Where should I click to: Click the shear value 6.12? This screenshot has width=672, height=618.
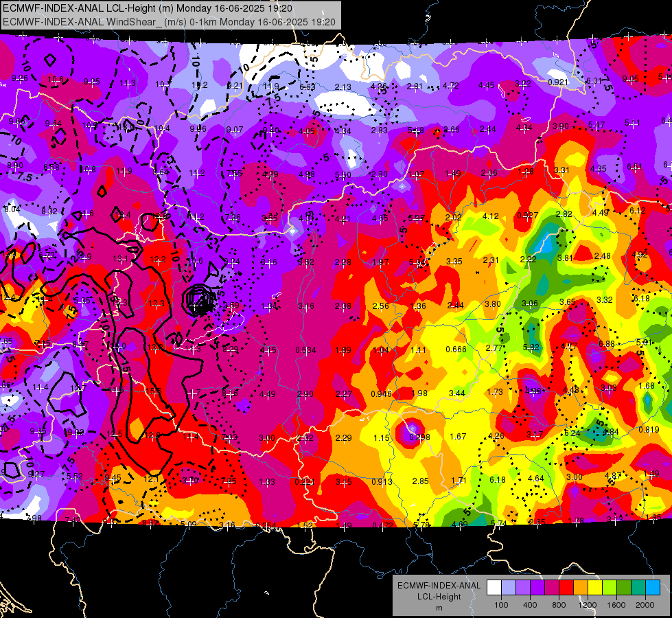pos(638,211)
